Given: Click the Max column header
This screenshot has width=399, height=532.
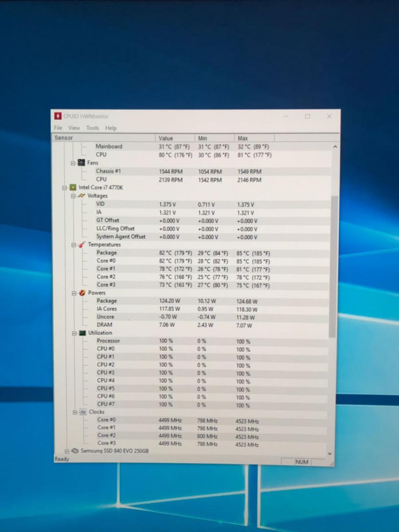Looking at the screenshot, I should (x=254, y=138).
